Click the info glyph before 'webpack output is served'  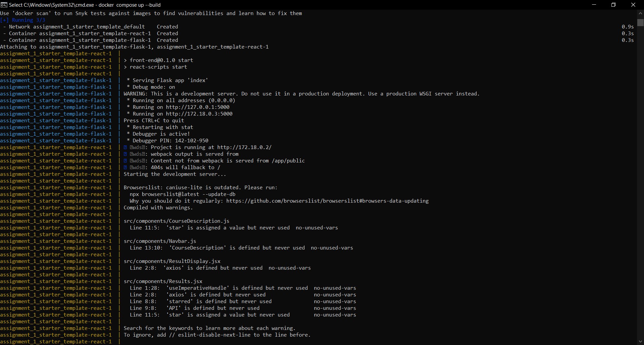click(x=125, y=154)
